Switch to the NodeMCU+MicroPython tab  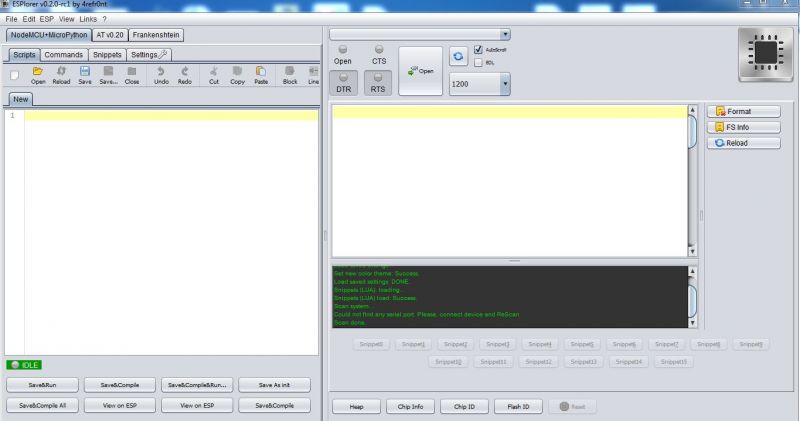tap(49, 35)
